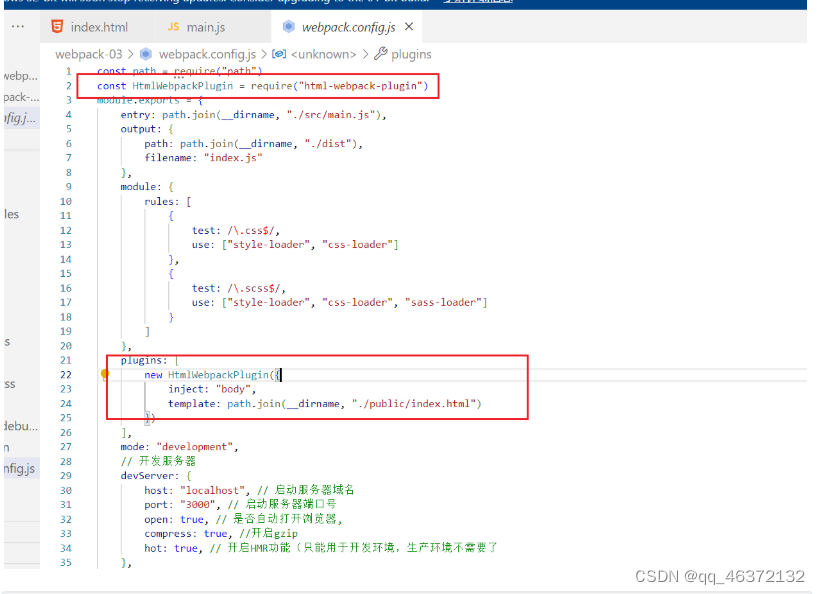
Task: Click the lightbulb quick-fix on line 22
Action: click(x=105, y=374)
